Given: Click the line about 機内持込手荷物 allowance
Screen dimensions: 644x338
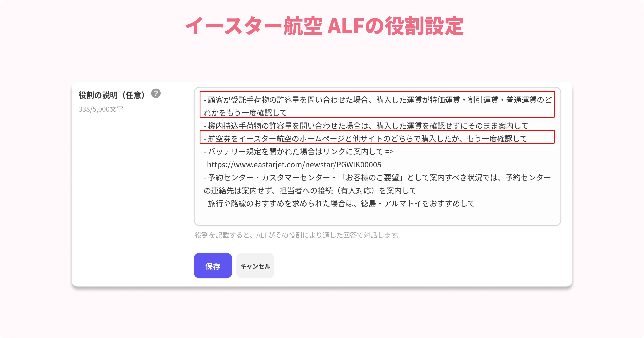Looking at the screenshot, I should [365, 126].
